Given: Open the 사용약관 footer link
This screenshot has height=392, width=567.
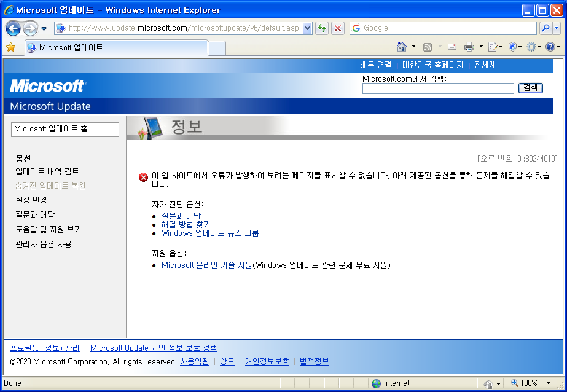Looking at the screenshot, I should click(195, 362).
